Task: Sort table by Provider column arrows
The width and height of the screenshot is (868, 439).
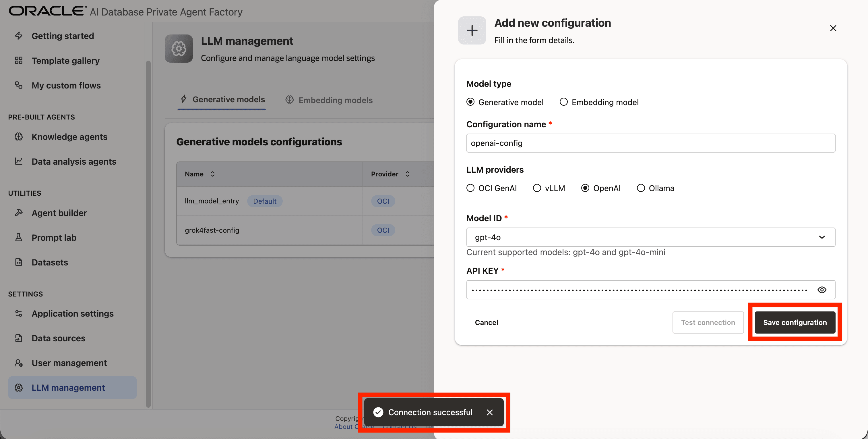Action: tap(407, 174)
